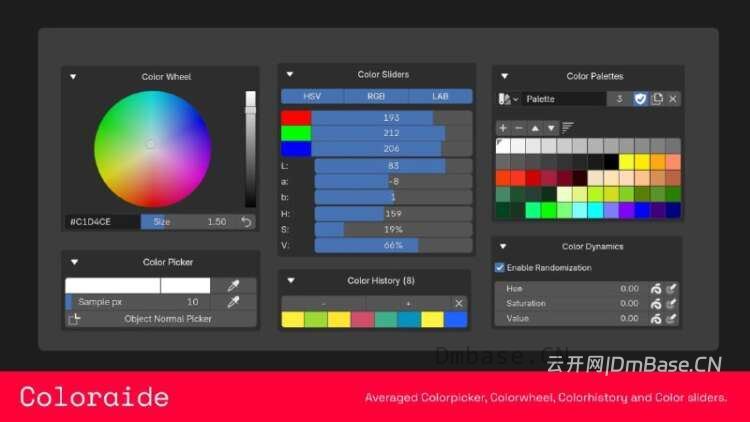Select the blue swatch in Color History
The height and width of the screenshot is (422, 750).
tap(456, 320)
